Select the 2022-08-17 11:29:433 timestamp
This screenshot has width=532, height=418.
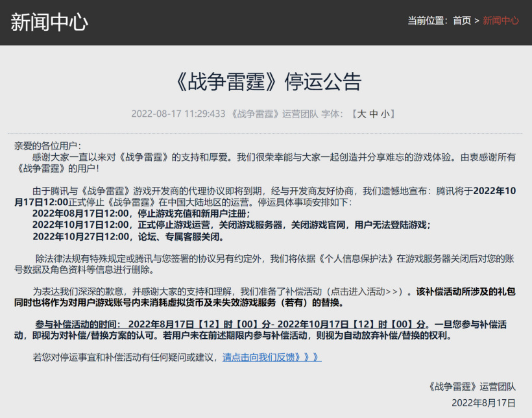point(178,114)
